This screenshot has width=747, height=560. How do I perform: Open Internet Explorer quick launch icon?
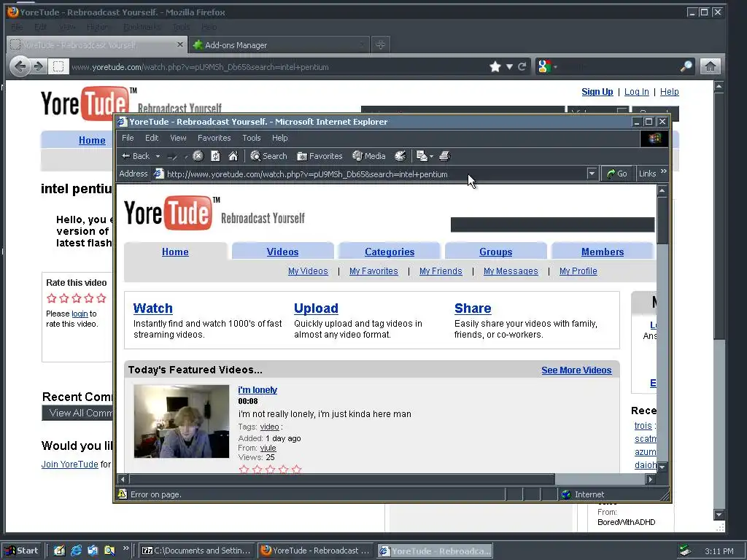[x=76, y=551]
